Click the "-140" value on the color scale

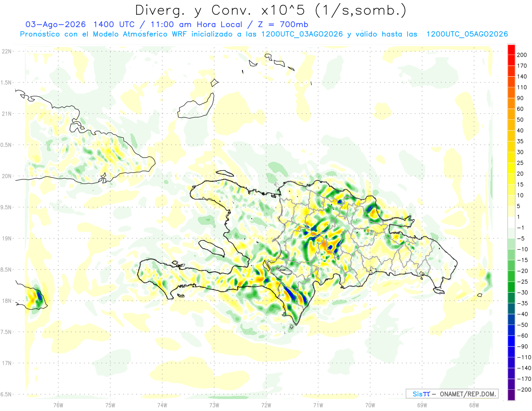tap(524, 368)
